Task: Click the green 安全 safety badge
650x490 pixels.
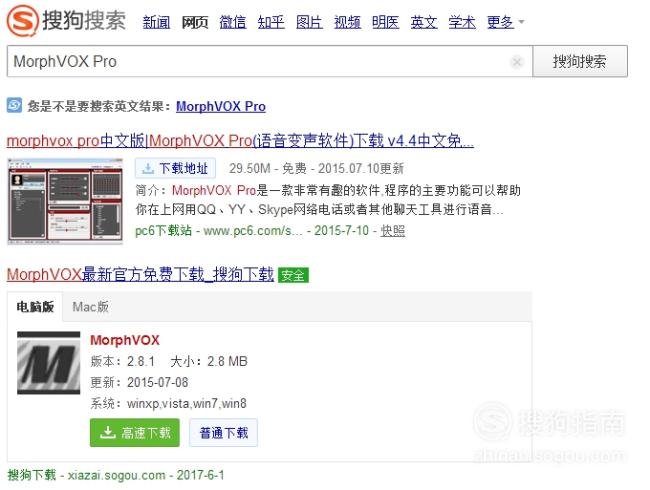Action: (x=293, y=275)
